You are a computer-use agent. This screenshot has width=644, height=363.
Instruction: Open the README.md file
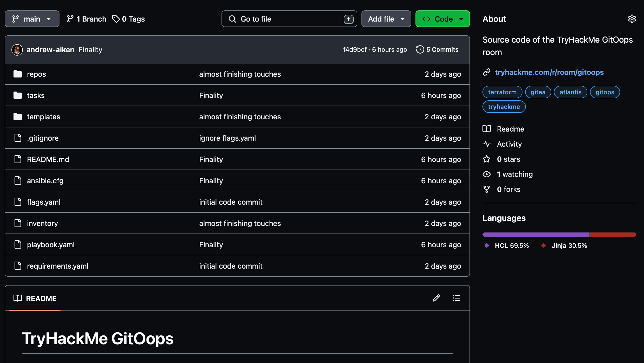tap(48, 159)
